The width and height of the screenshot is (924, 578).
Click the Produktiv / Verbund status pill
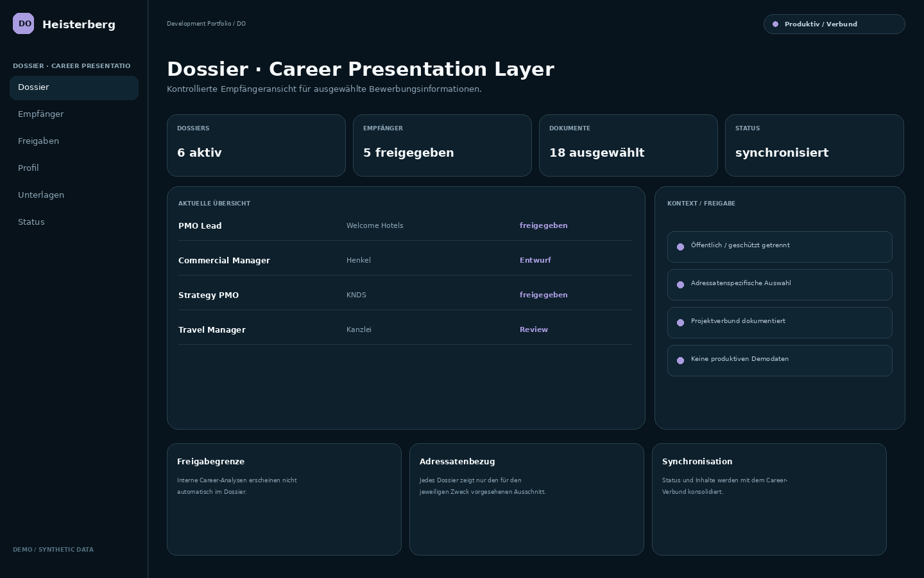click(x=834, y=24)
